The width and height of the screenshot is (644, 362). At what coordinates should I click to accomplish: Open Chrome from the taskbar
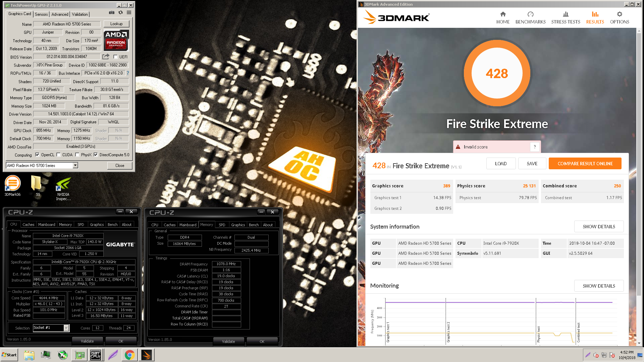[x=129, y=355]
